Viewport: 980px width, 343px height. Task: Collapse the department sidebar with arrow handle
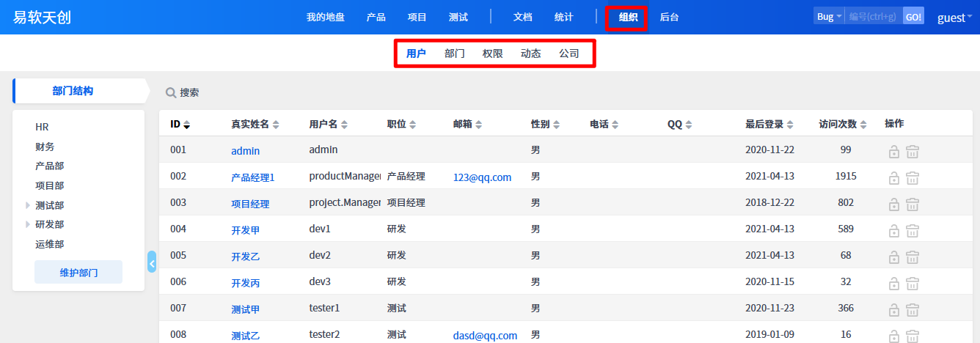tap(152, 262)
